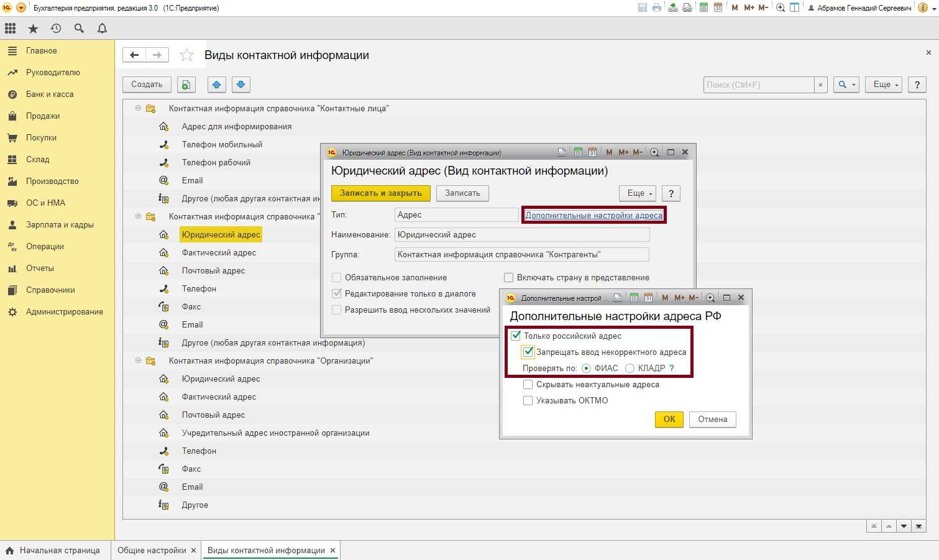Collapse the group containing Юридический адрес highlighted
The width and height of the screenshot is (939, 560).
139,216
